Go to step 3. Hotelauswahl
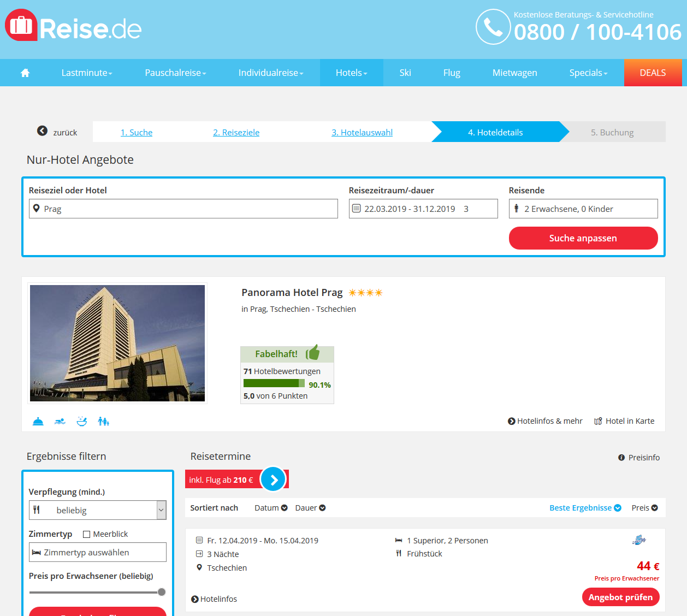687x616 pixels. (362, 132)
